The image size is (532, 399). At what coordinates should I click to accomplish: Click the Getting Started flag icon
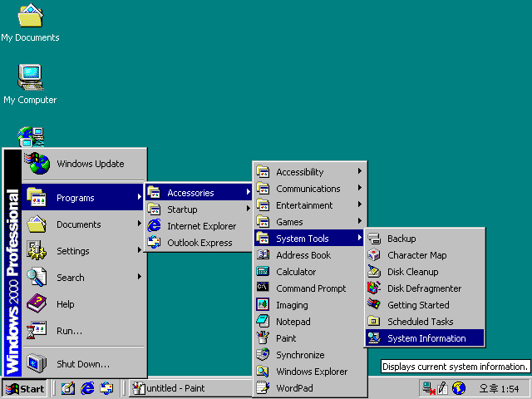tap(374, 305)
